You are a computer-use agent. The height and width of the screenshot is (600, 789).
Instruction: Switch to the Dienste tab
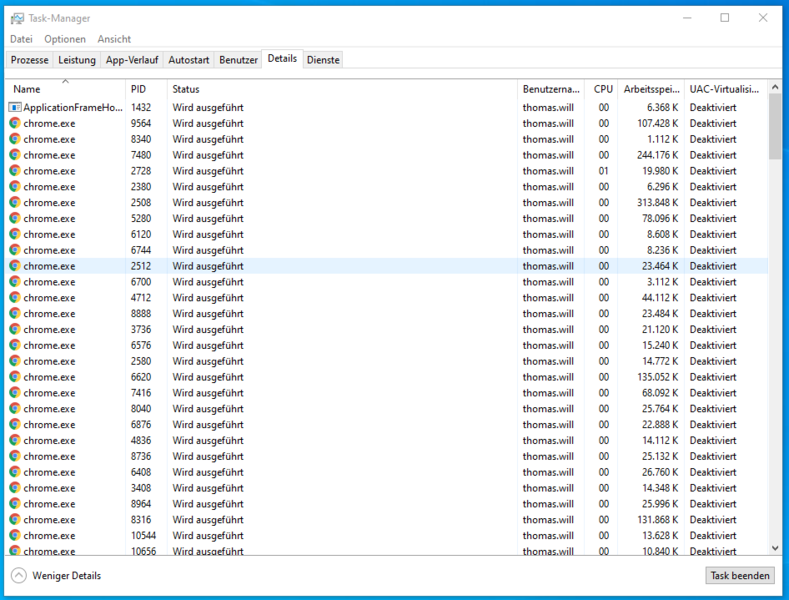click(x=323, y=60)
